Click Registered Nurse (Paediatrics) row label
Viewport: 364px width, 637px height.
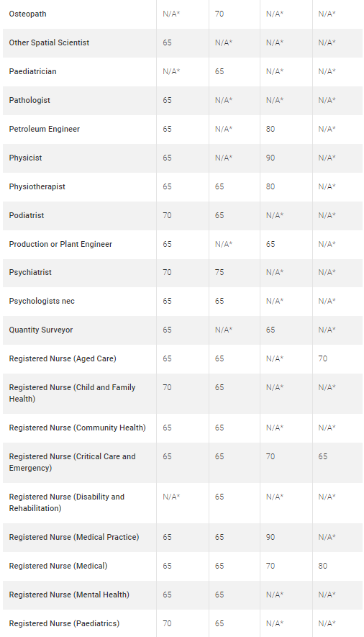[64, 623]
